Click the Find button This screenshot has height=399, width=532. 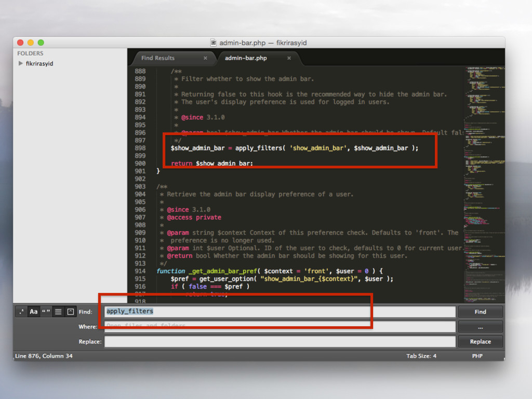tap(480, 312)
